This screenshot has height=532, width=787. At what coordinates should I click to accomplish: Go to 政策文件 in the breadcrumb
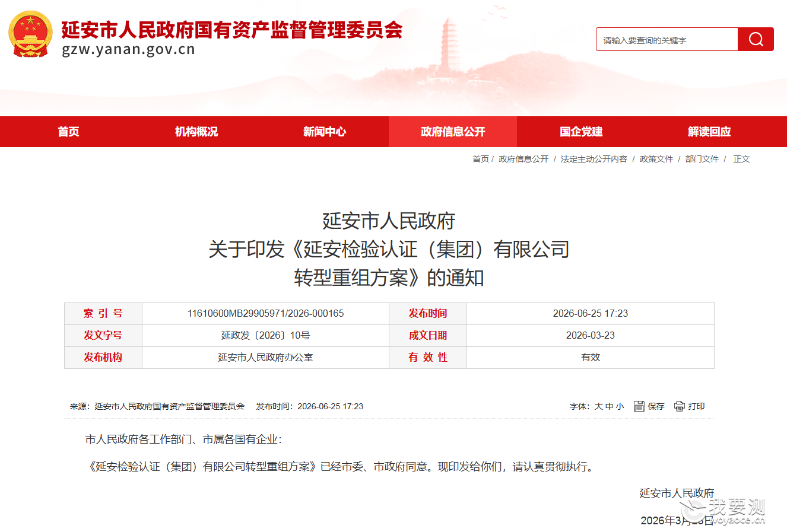[x=656, y=159]
